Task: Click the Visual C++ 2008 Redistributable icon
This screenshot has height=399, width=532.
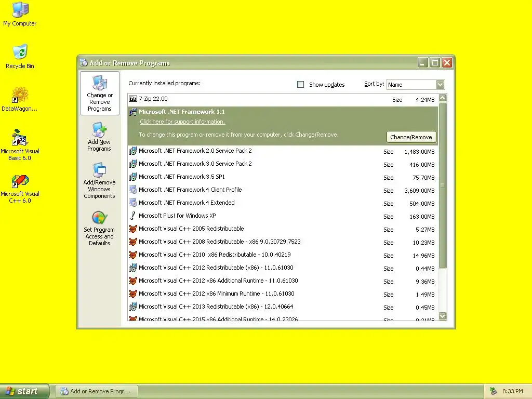Action: coord(133,242)
